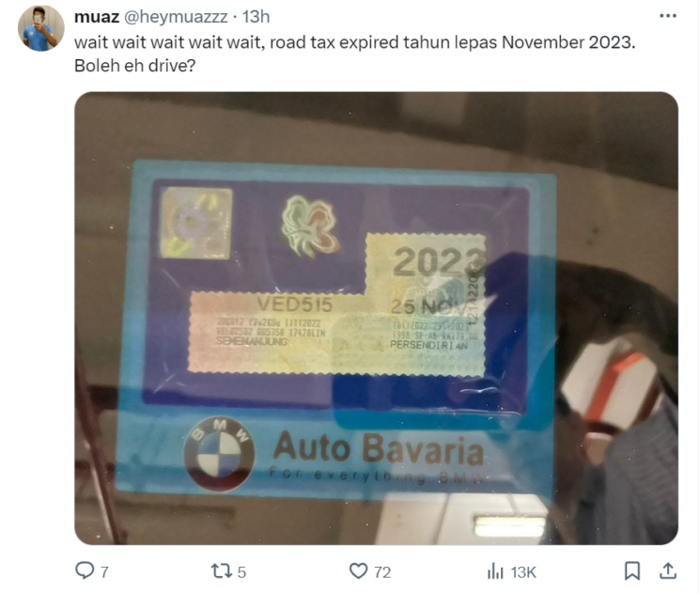Image resolution: width=700 pixels, height=594 pixels.
Task: Bookmark this tweet
Action: coord(632,571)
